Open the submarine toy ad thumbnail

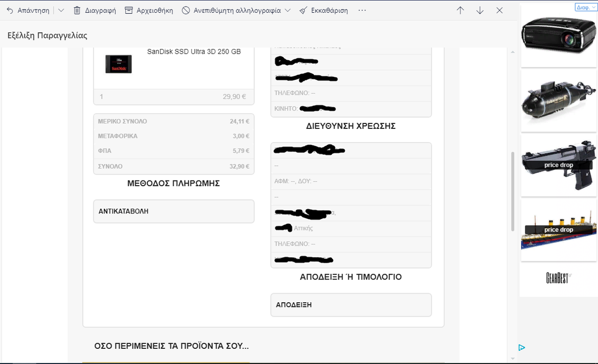coord(559,101)
